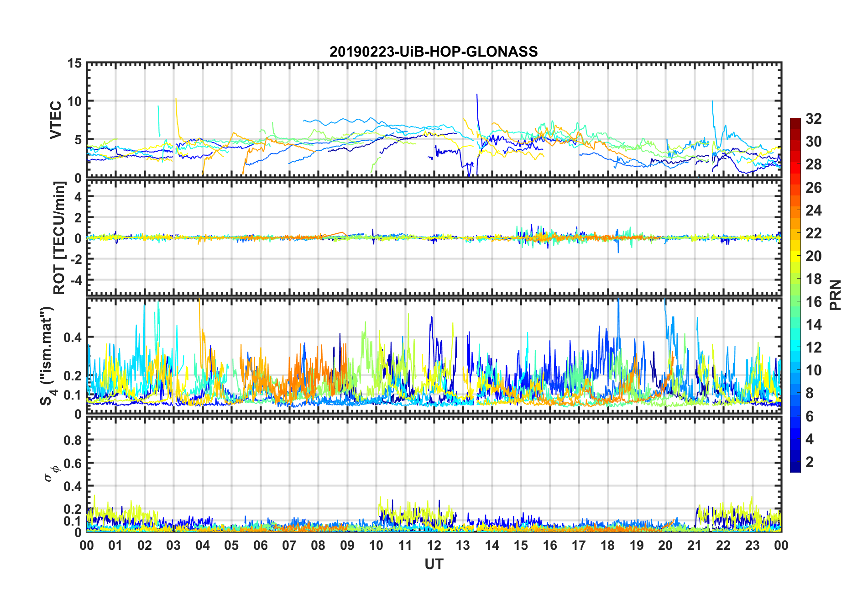The height and width of the screenshot is (590, 868).
Task: Select the S4 ("ism.mat") axis label
Action: pyautogui.click(x=47, y=356)
